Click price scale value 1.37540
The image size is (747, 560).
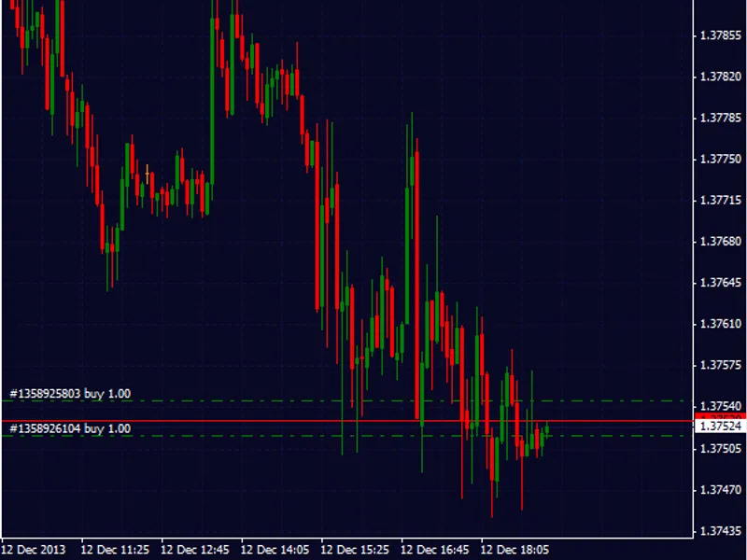[721, 406]
